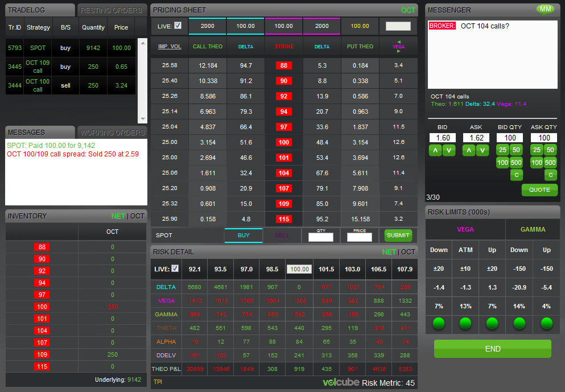This screenshot has width=565, height=392.
Task: Toggle LIVE checkbox in Pricing Sheet
Action: tap(178, 26)
